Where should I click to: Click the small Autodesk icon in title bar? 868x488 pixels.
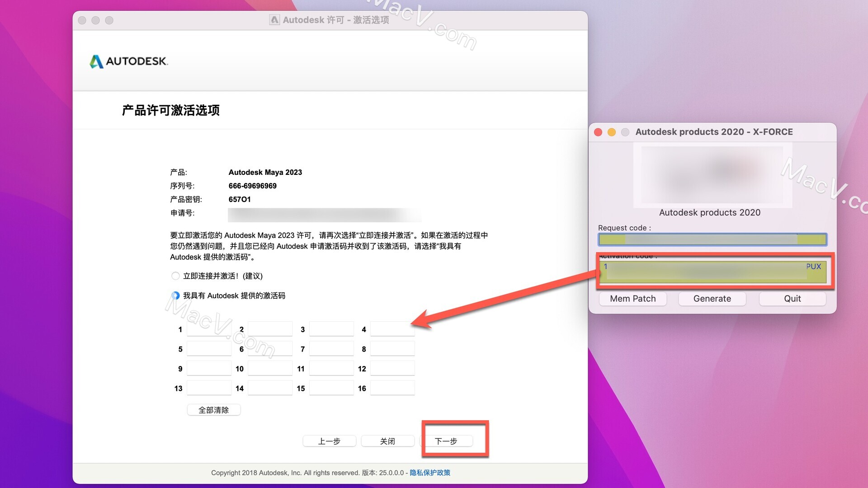point(274,20)
